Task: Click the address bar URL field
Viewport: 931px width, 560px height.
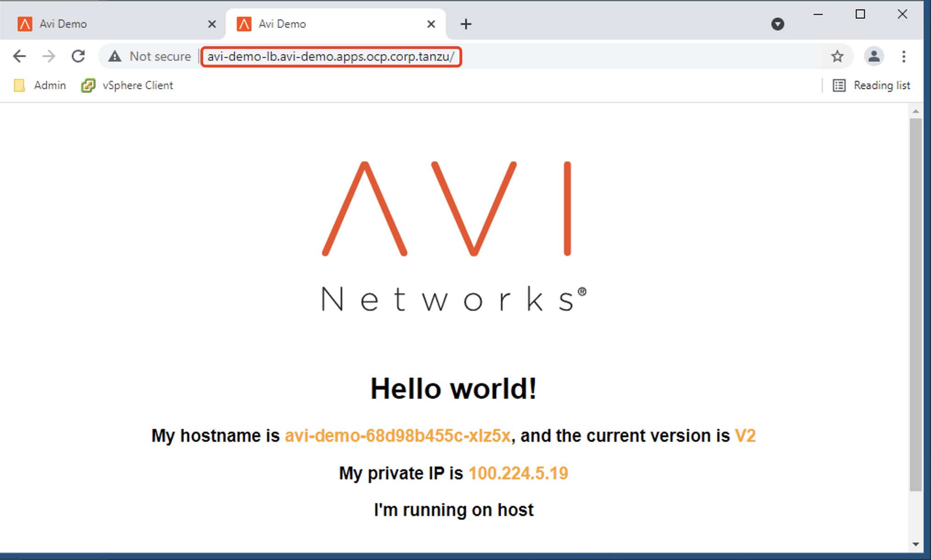Action: tap(330, 56)
